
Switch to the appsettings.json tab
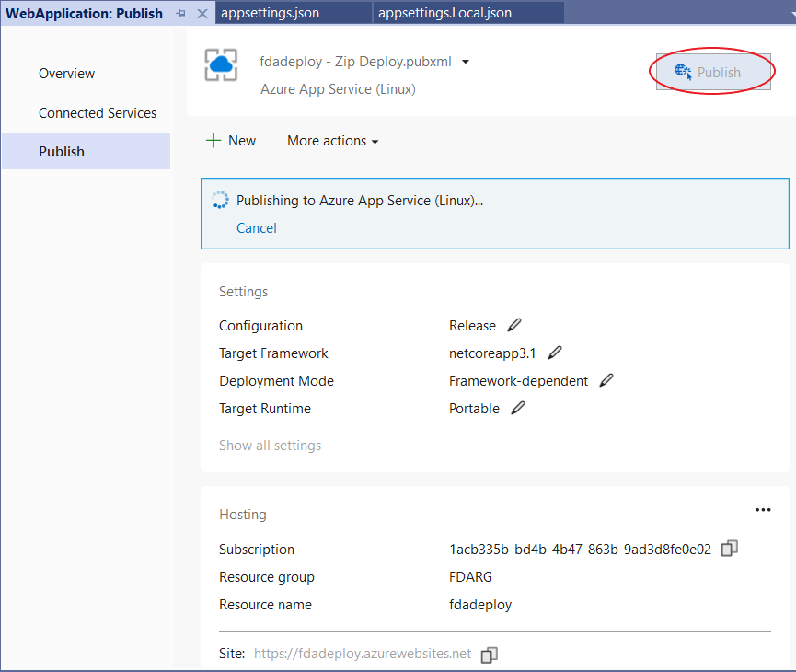click(x=294, y=13)
